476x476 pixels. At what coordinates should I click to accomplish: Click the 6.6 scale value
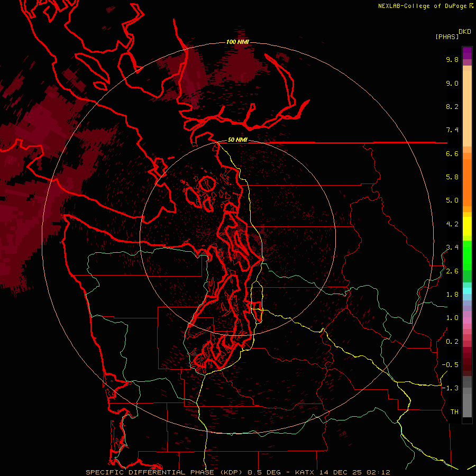[x=452, y=153]
